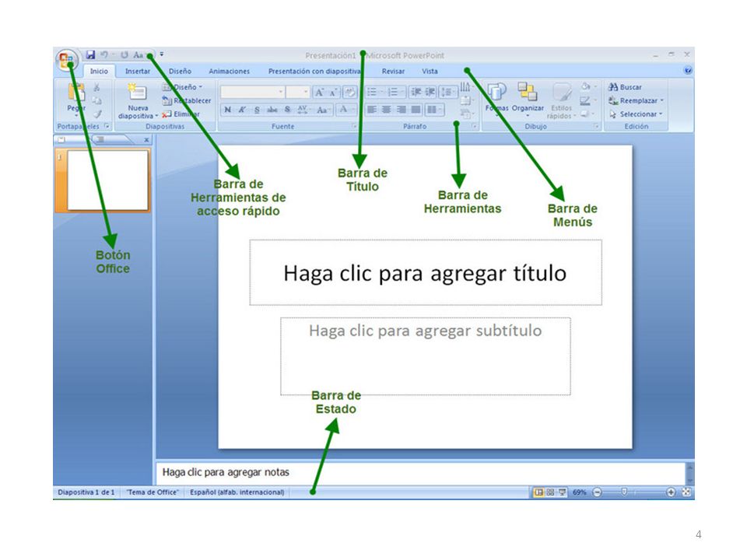The width and height of the screenshot is (747, 560).
Task: Click the Formas shapes icon
Action: click(497, 92)
